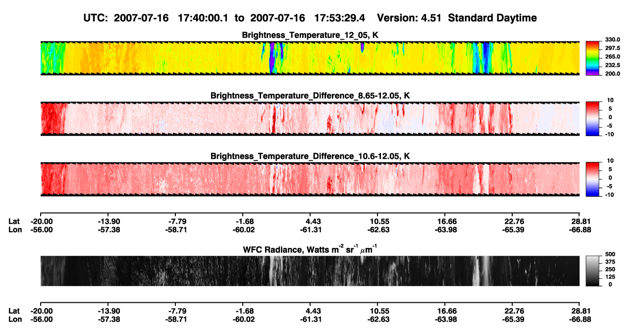This screenshot has width=644, height=330.
Task: Click the 28.81 latitude tick on lower axis
Action: pyautogui.click(x=580, y=311)
